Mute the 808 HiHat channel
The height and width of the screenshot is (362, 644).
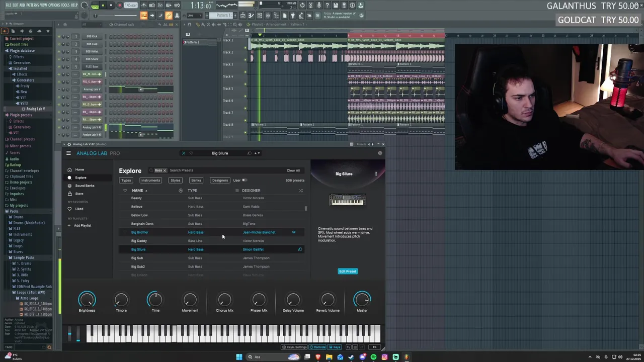pyautogui.click(x=59, y=51)
